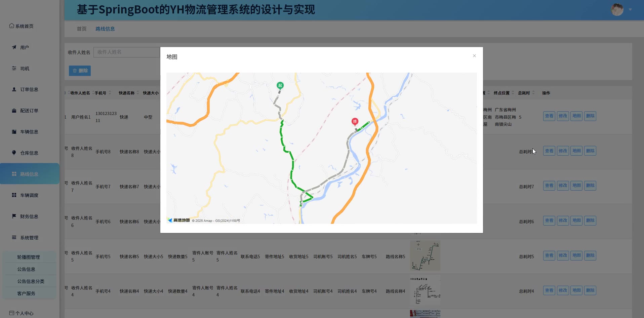644x318 pixels.
Task: Go to Home (首页) breadcrumb link
Action: click(81, 29)
